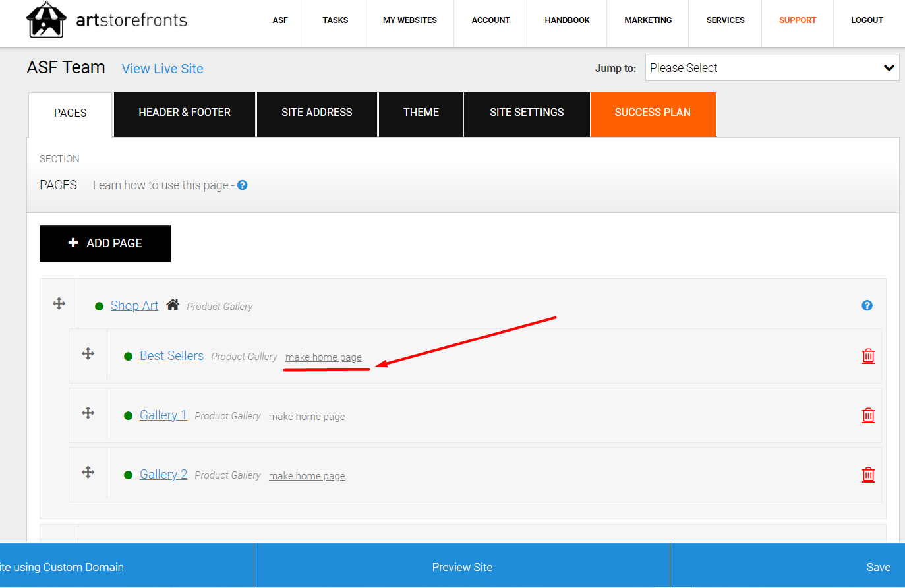Image resolution: width=905 pixels, height=588 pixels.
Task: Open the HANDBOOK menu item
Action: click(x=567, y=20)
